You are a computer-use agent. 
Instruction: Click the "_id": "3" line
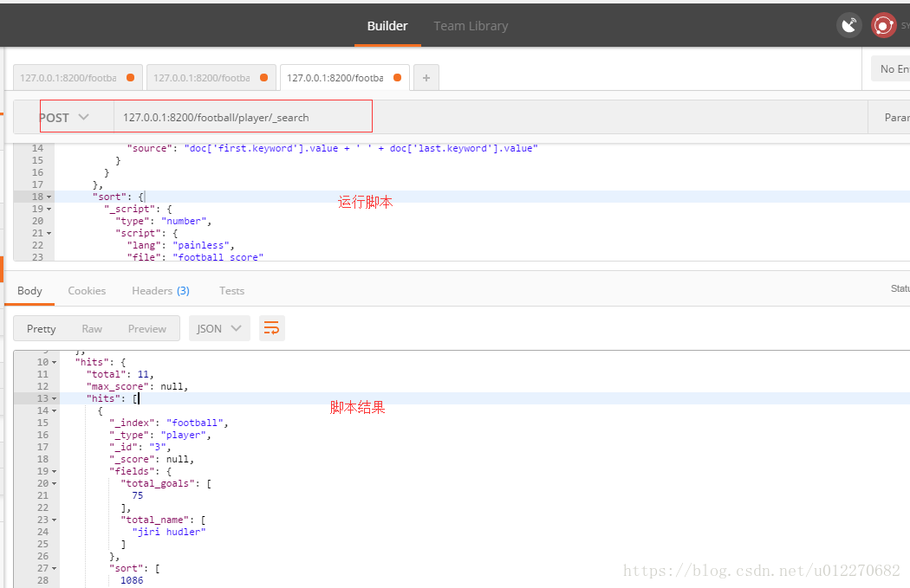pos(140,448)
